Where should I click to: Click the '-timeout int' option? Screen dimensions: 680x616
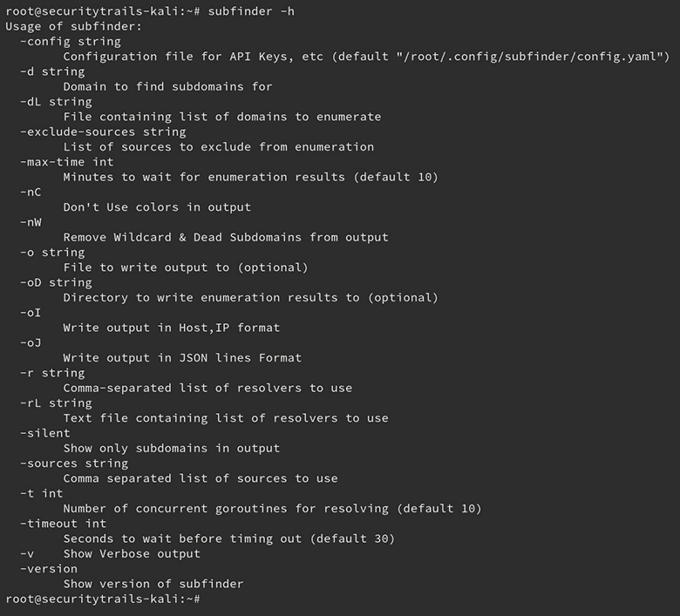64,524
